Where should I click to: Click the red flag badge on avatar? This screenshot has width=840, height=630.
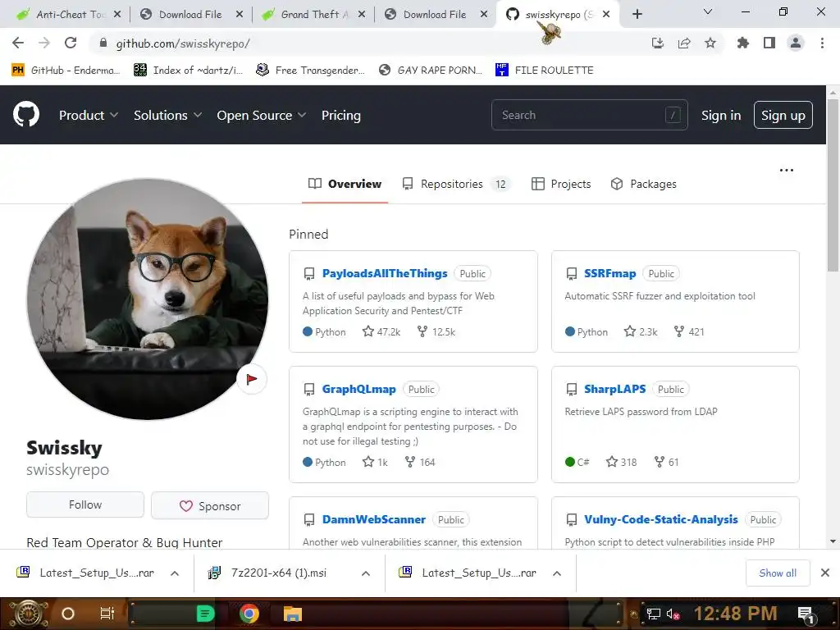251,379
